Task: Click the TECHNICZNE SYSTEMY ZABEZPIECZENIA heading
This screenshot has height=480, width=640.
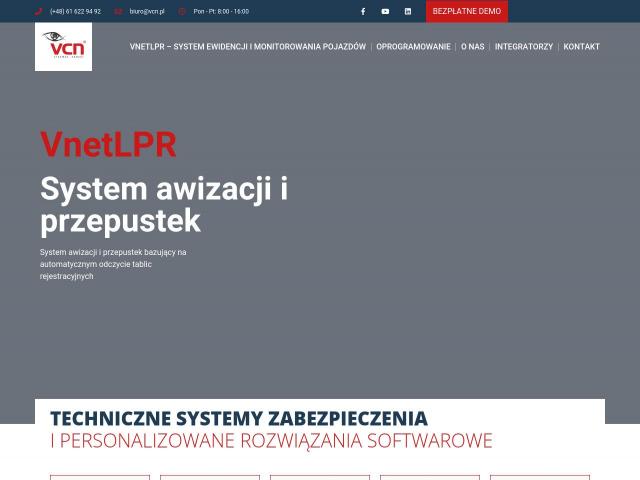Action: pos(239,418)
